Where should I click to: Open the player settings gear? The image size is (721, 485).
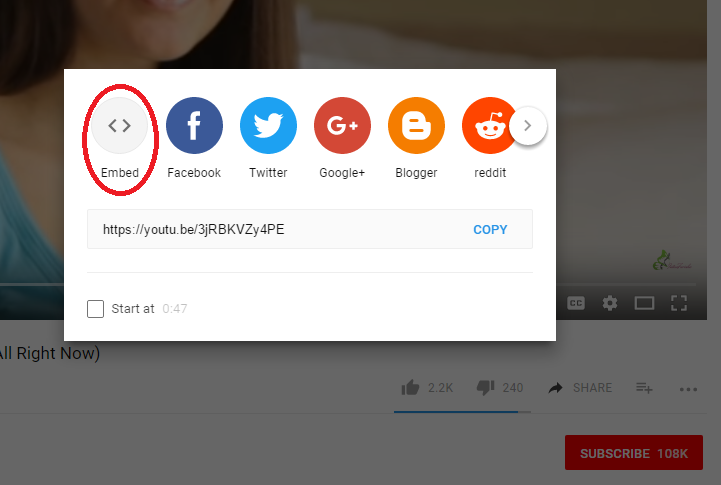(610, 303)
